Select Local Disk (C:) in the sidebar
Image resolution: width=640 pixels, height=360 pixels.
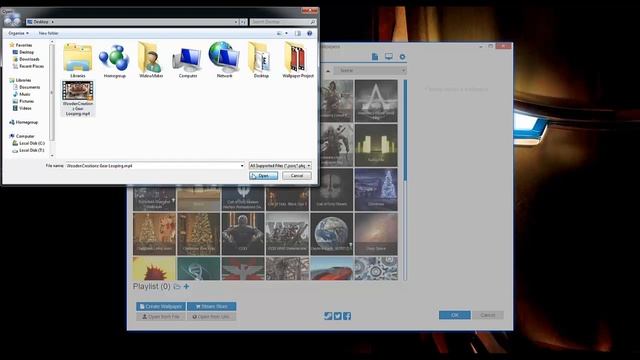[31, 143]
